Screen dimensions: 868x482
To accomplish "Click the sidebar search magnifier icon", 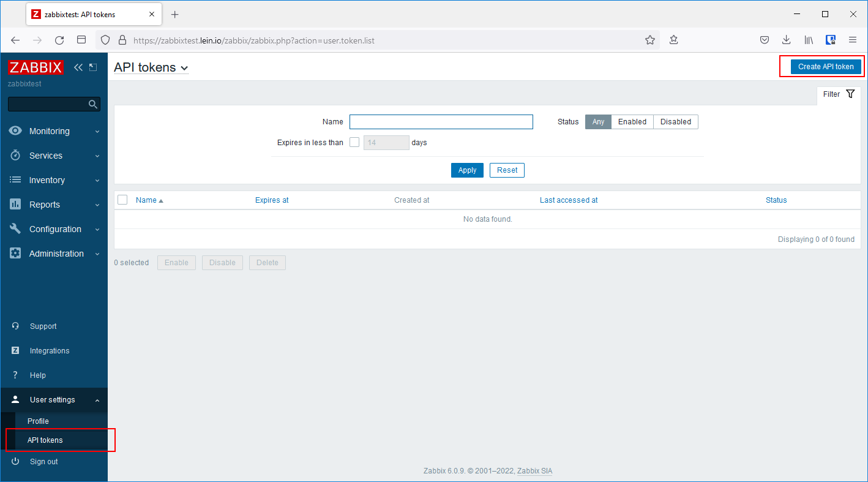I will (93, 104).
